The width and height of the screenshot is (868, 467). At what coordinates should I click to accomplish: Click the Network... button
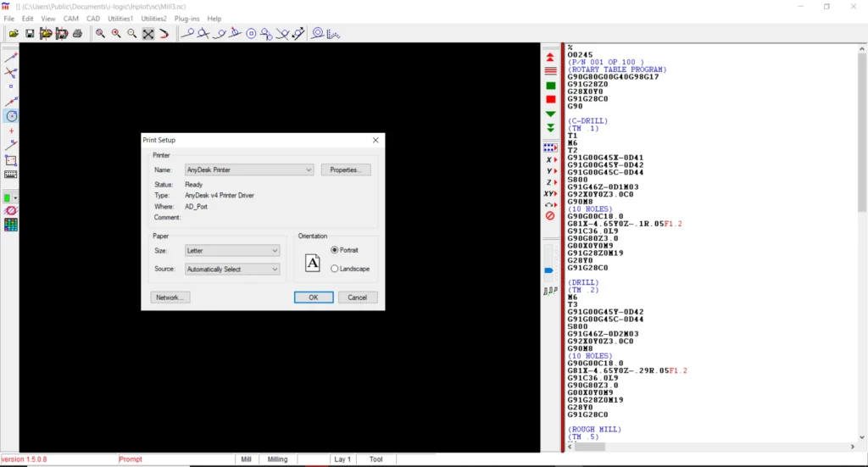170,297
